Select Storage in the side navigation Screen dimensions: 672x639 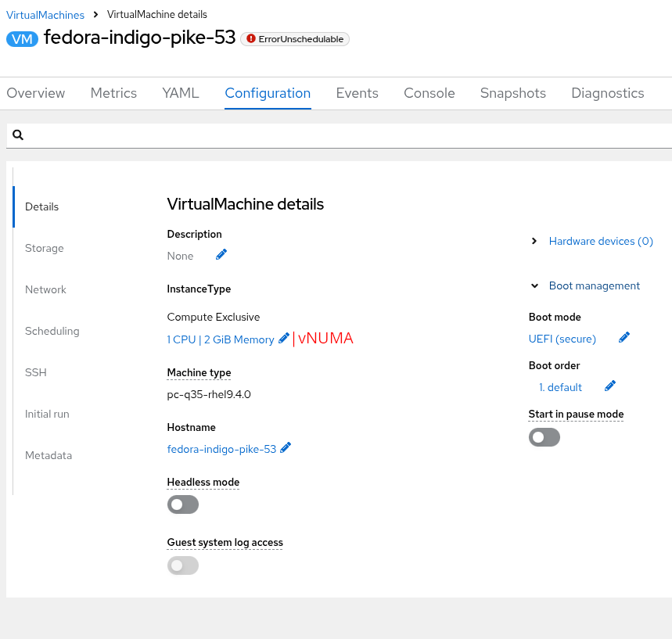coord(45,248)
